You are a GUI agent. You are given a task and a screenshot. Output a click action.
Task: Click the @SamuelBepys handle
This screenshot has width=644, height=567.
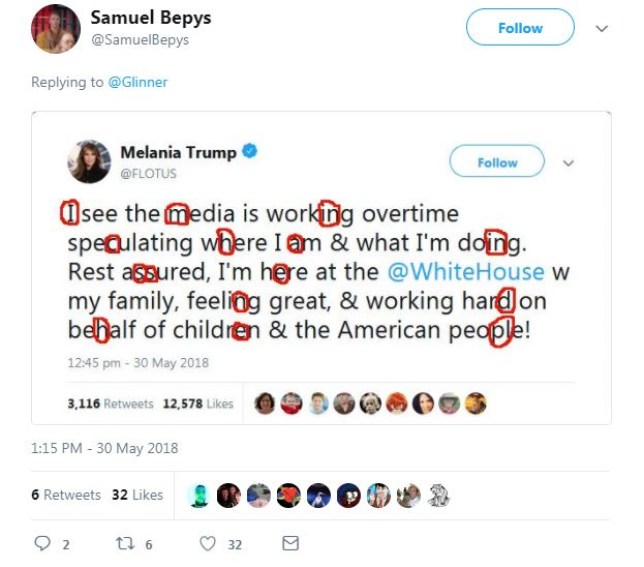tap(140, 40)
